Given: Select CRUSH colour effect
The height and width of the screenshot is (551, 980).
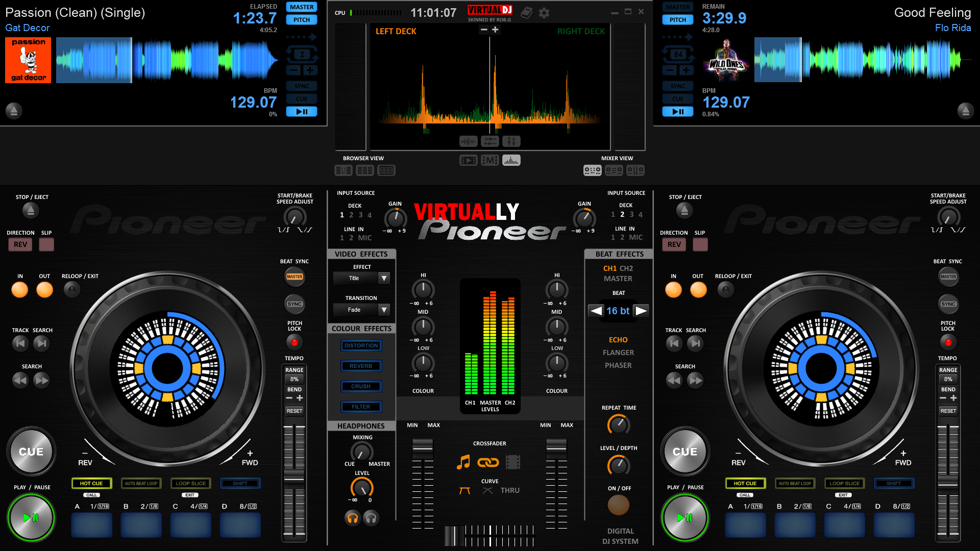Looking at the screenshot, I should [359, 386].
